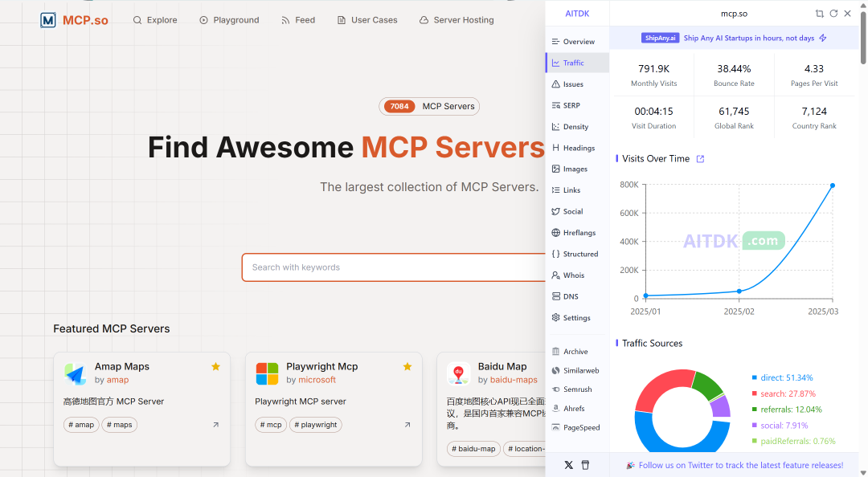The width and height of the screenshot is (868, 477).
Task: Open Headings in AITDK sidebar
Action: 577,148
